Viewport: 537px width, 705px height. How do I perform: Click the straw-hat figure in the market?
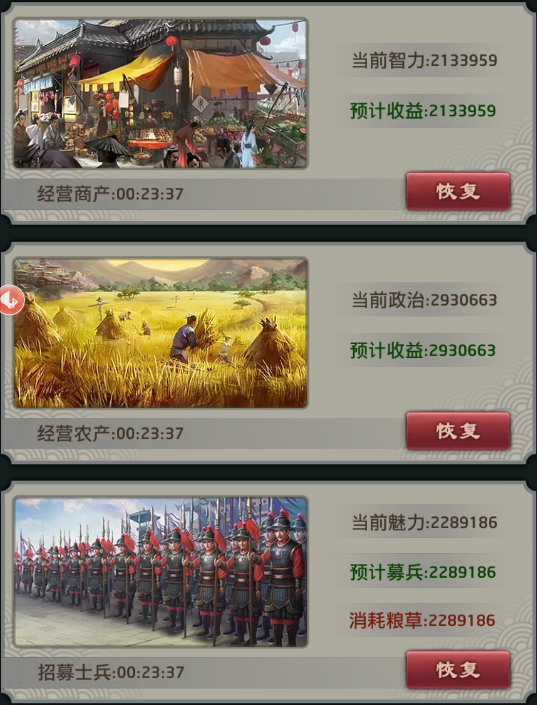(x=109, y=151)
